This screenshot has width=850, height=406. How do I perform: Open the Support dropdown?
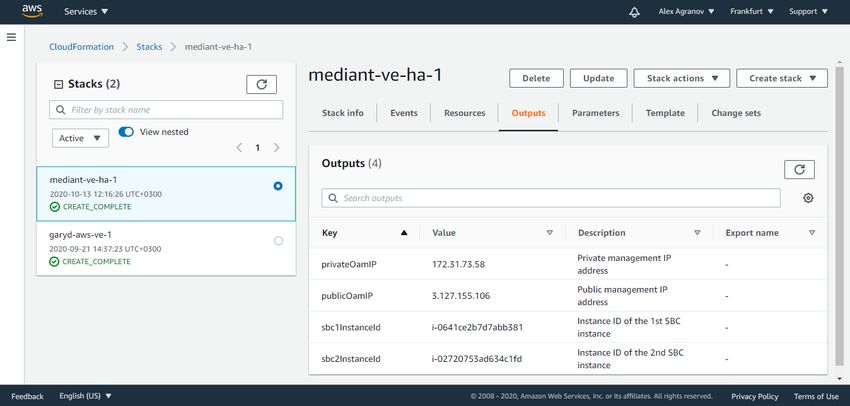808,11
